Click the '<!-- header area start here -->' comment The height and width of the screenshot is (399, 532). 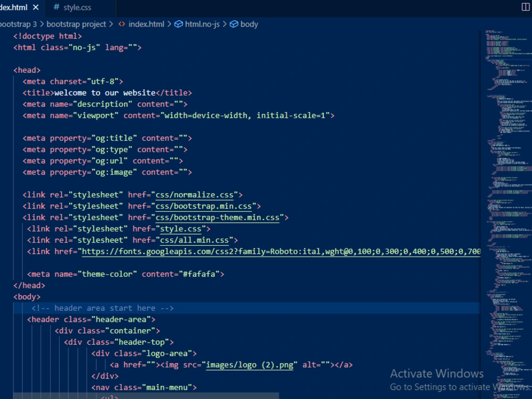tap(103, 308)
